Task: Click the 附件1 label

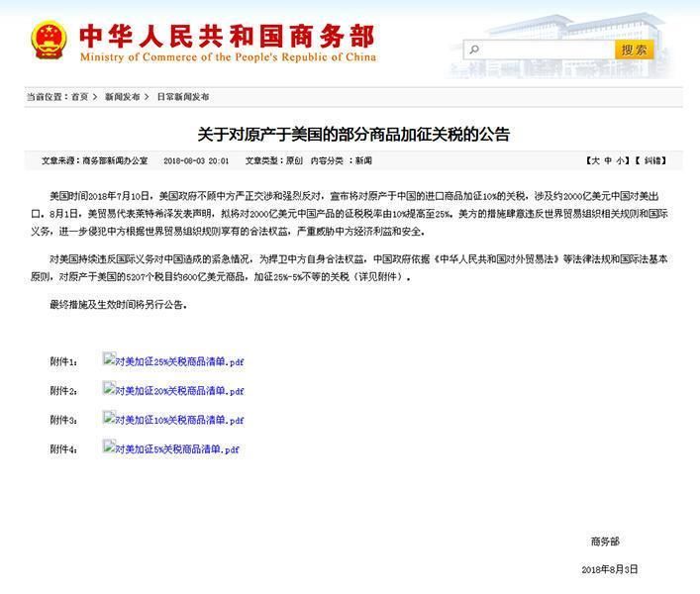Action: coord(63,361)
